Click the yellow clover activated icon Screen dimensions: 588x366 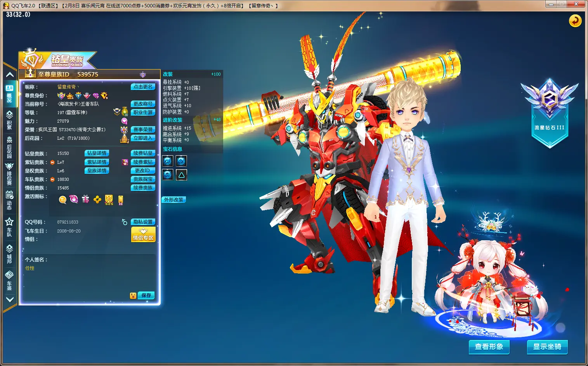coord(97,199)
